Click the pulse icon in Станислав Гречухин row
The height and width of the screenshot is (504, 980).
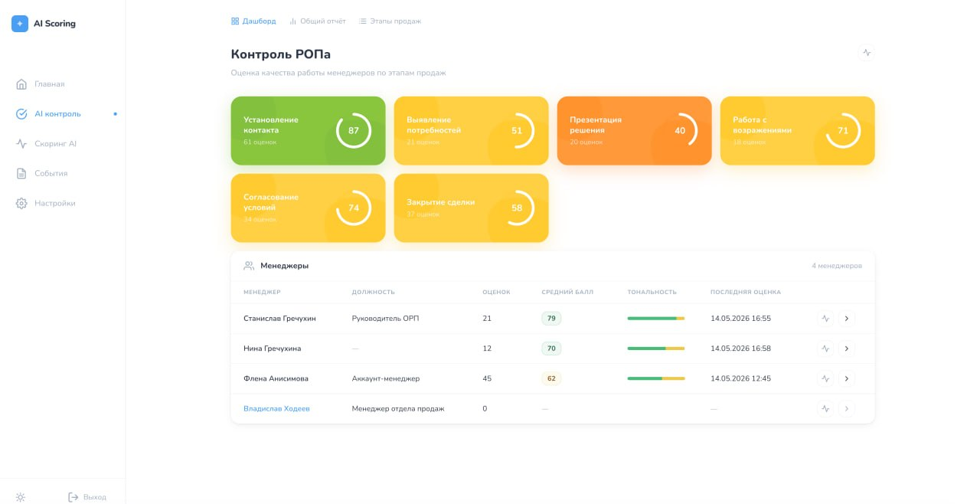click(825, 318)
